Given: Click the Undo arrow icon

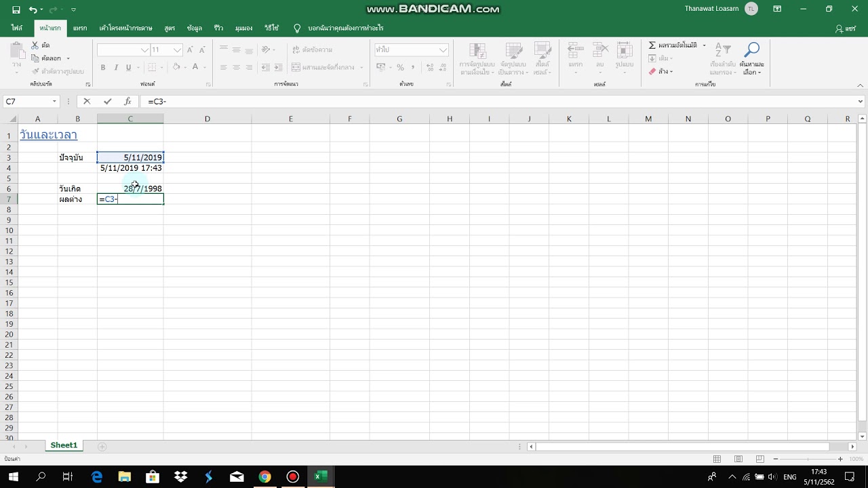Looking at the screenshot, I should pos(33,9).
